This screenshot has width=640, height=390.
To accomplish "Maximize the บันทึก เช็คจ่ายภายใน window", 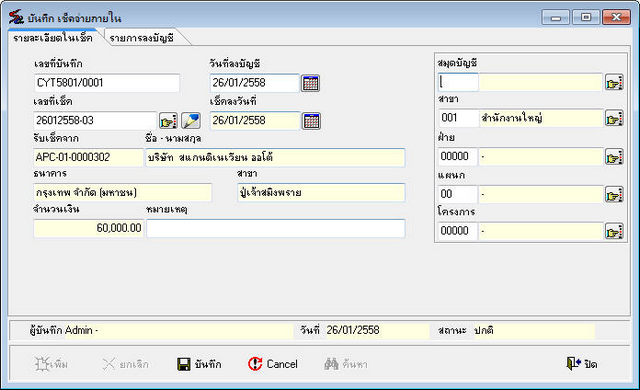I will [586, 17].
